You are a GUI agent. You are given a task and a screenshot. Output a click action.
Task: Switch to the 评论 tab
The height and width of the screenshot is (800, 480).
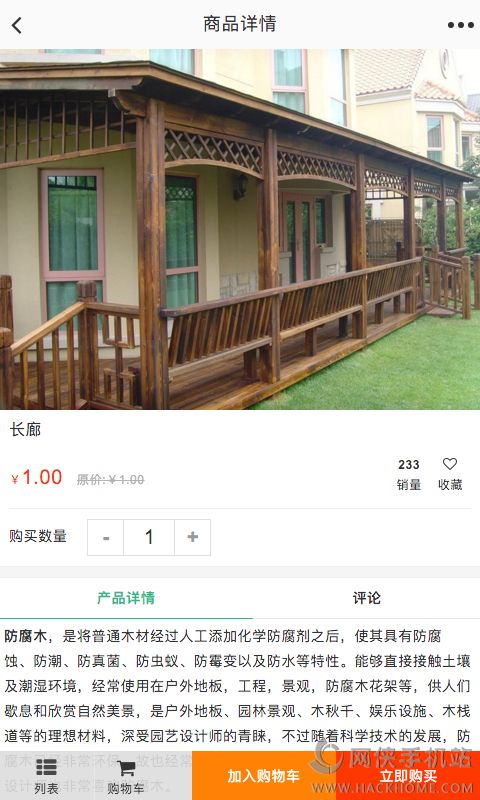click(366, 598)
